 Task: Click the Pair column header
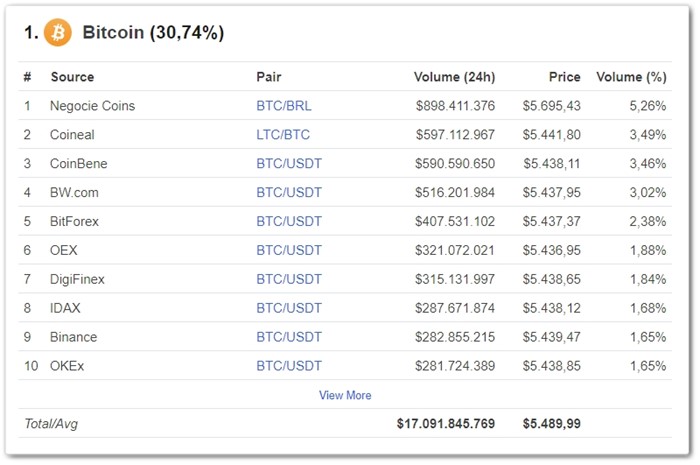tap(268, 77)
